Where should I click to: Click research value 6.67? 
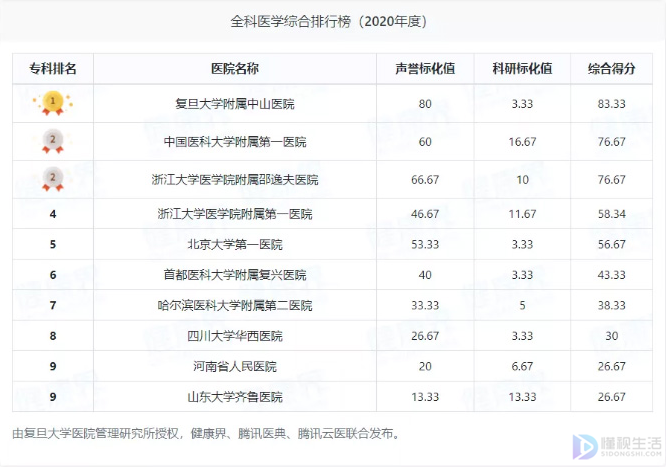(522, 366)
